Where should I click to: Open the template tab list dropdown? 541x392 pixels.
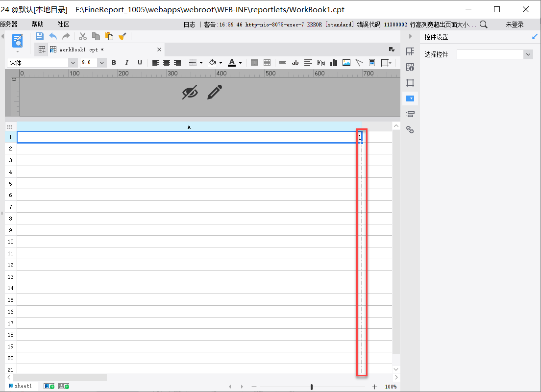point(392,49)
